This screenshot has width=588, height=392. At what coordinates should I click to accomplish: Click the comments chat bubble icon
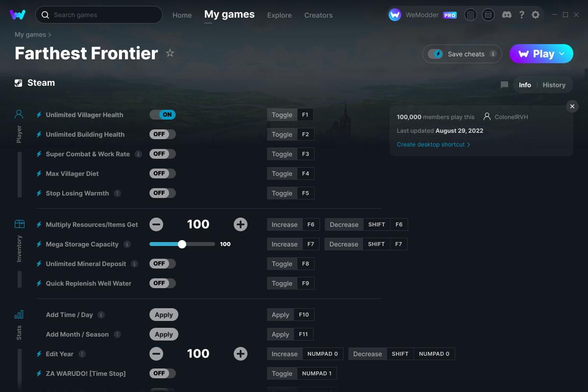tap(504, 85)
